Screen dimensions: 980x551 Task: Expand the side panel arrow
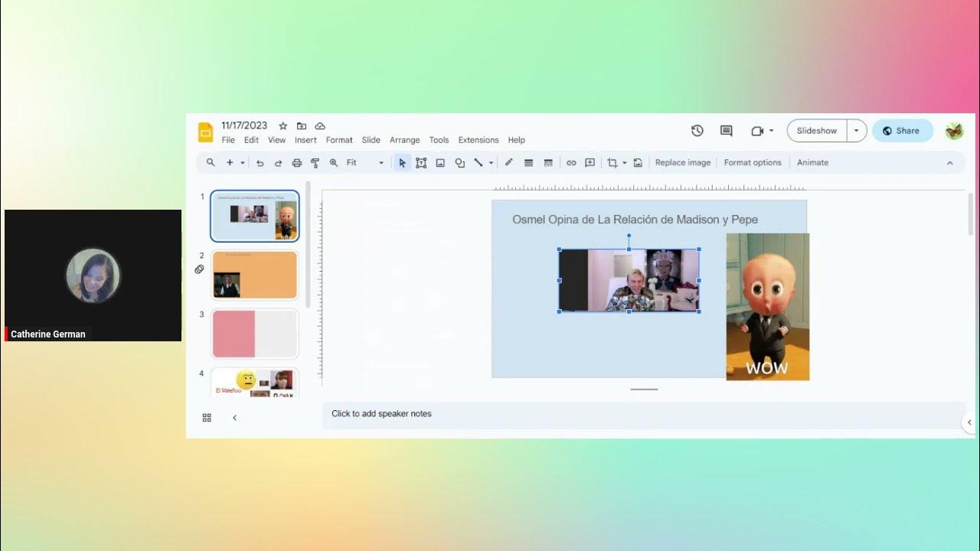coord(969,422)
